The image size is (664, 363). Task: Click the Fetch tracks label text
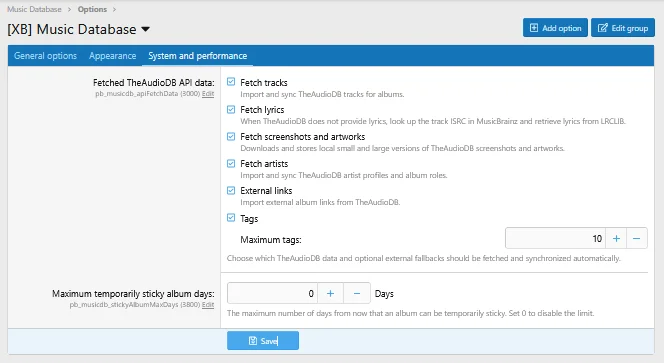pos(264,83)
